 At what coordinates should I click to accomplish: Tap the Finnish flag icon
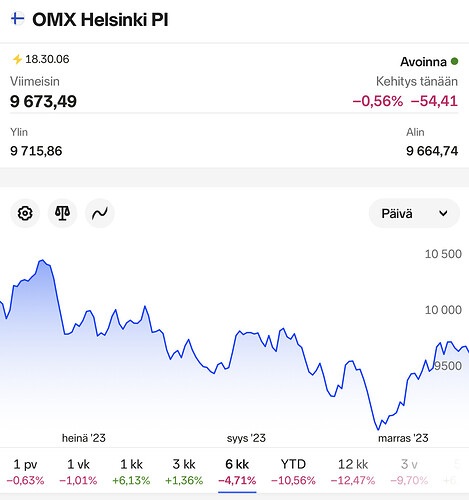[x=17, y=19]
